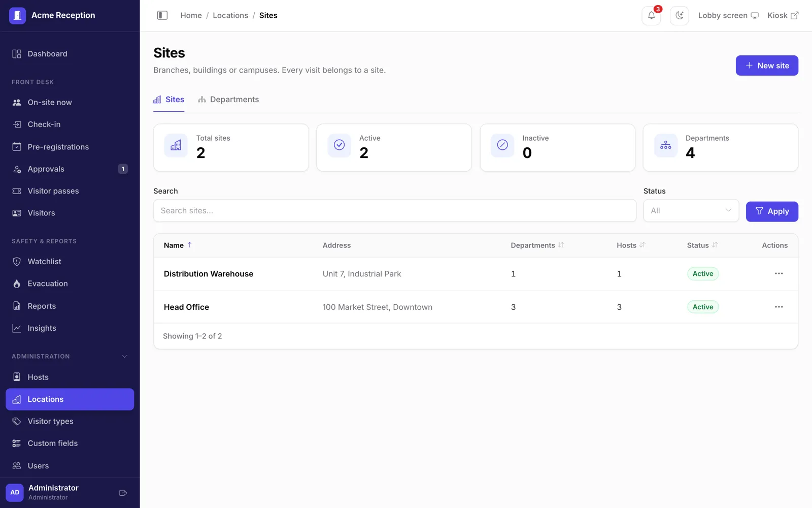Click the Total sites card icon

(x=176, y=145)
